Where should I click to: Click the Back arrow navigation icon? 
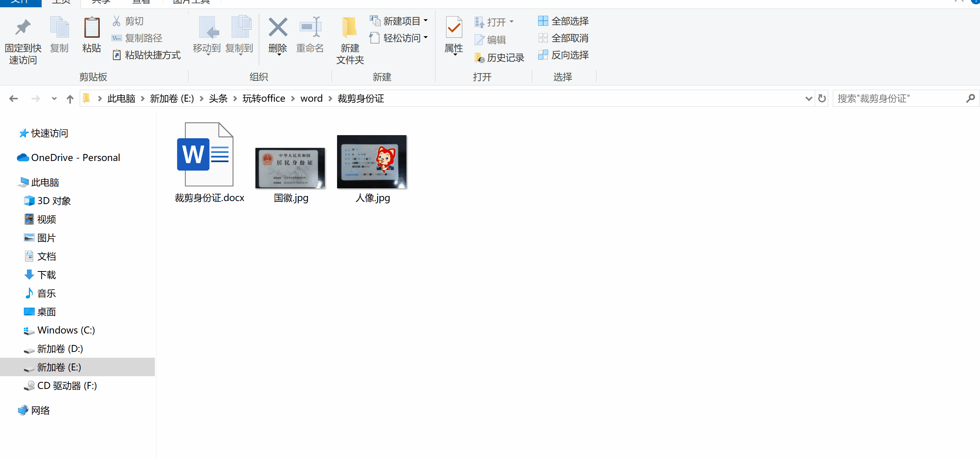13,99
